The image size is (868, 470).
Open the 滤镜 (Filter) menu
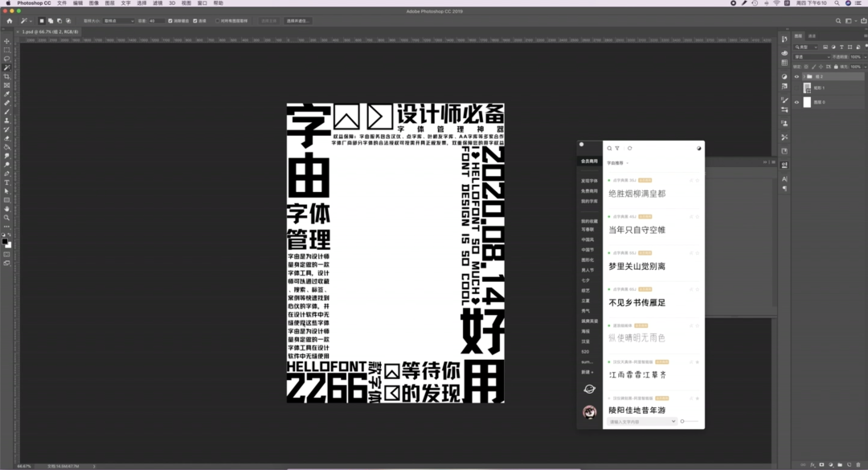pos(158,3)
